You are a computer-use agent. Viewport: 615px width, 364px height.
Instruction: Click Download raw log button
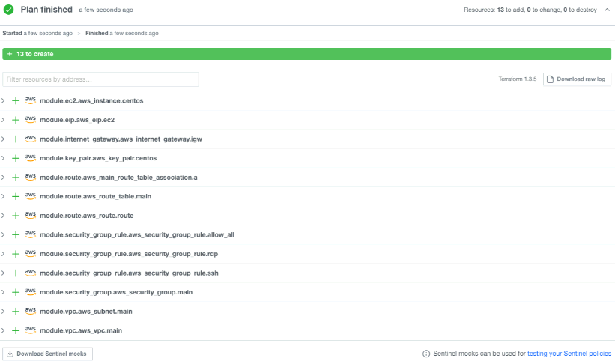[x=577, y=79]
